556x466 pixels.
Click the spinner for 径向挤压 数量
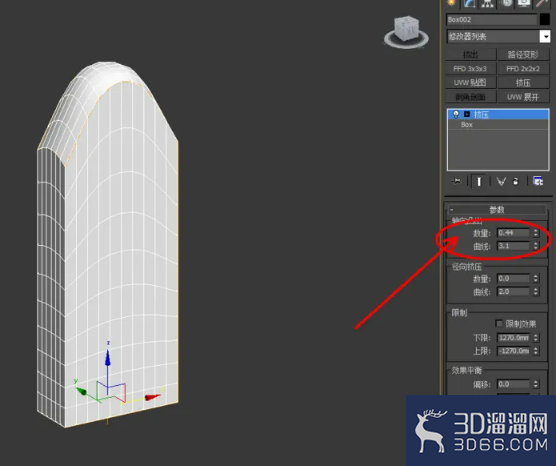pyautogui.click(x=535, y=278)
